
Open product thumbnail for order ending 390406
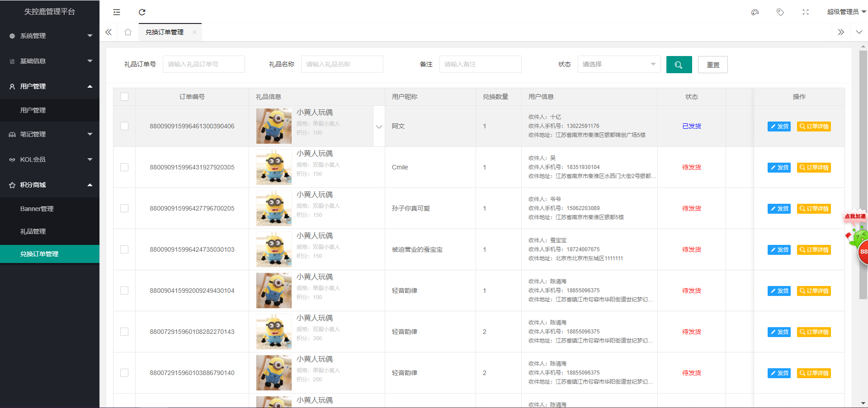[274, 126]
